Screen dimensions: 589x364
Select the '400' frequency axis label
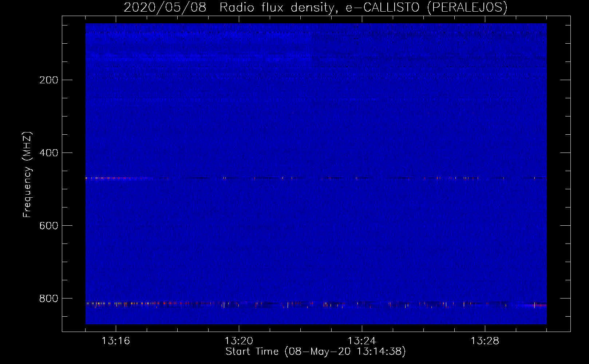49,153
